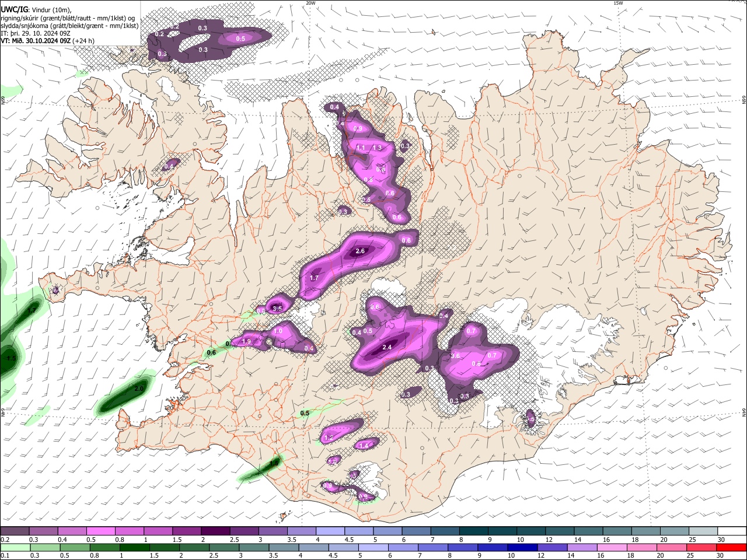Click the snow legend swatch between 0.2 and 0.3
The height and width of the screenshot is (560, 747).
point(15,531)
